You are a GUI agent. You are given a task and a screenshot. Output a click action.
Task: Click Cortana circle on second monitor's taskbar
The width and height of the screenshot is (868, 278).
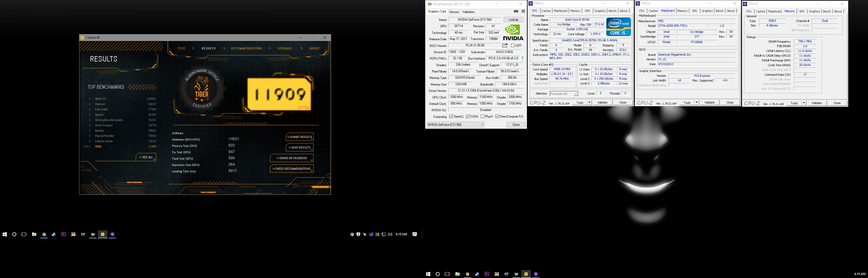pos(437,274)
